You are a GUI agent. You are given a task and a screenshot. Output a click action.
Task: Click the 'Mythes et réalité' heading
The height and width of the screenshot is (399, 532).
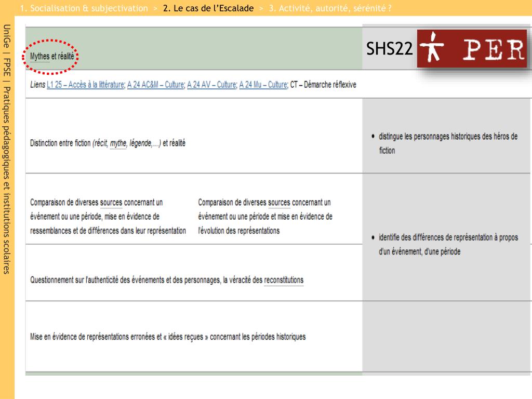click(x=52, y=56)
